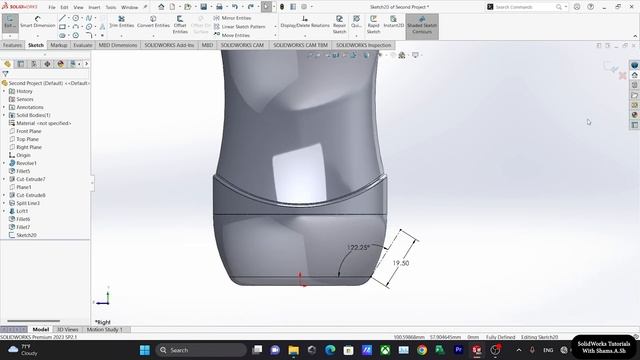
Task: Open the Smart Dimension dropdown arrow
Action: coord(38,36)
